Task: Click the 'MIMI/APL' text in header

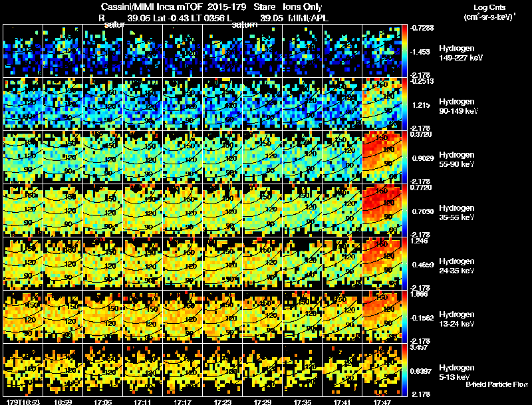Action: pos(308,18)
